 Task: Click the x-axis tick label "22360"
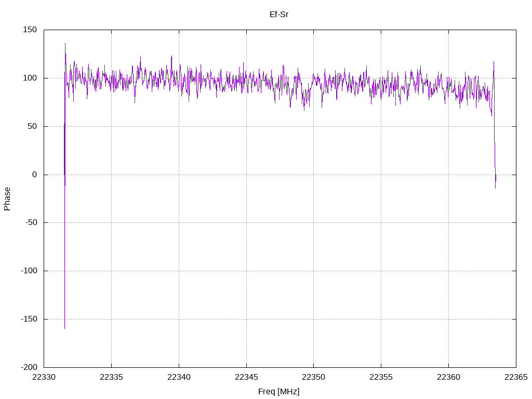[448, 377]
